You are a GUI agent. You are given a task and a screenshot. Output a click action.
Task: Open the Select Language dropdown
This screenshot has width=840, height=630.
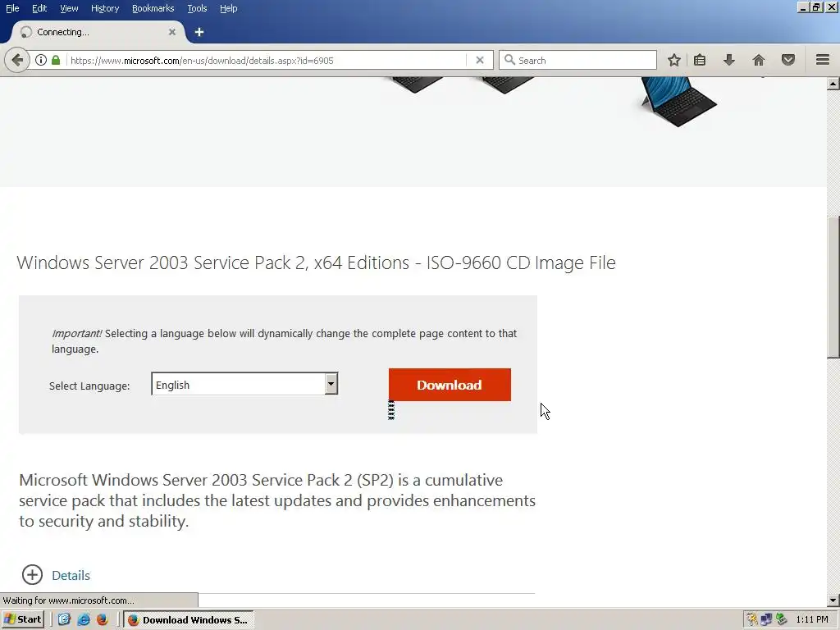(244, 384)
